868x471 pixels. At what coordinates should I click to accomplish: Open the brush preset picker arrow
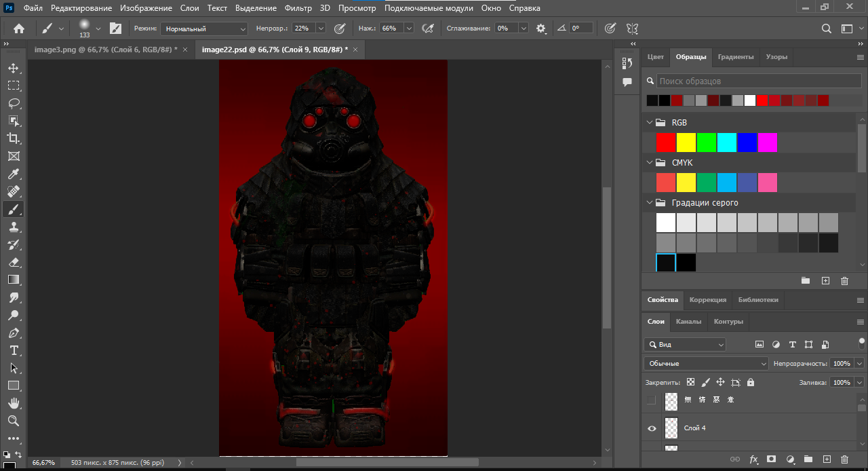click(x=98, y=29)
